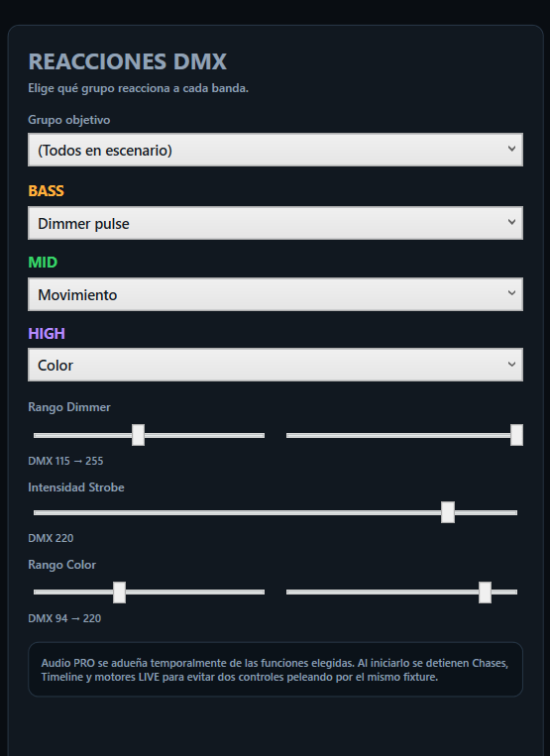
Task: Click the orange BASS label
Action: (46, 191)
